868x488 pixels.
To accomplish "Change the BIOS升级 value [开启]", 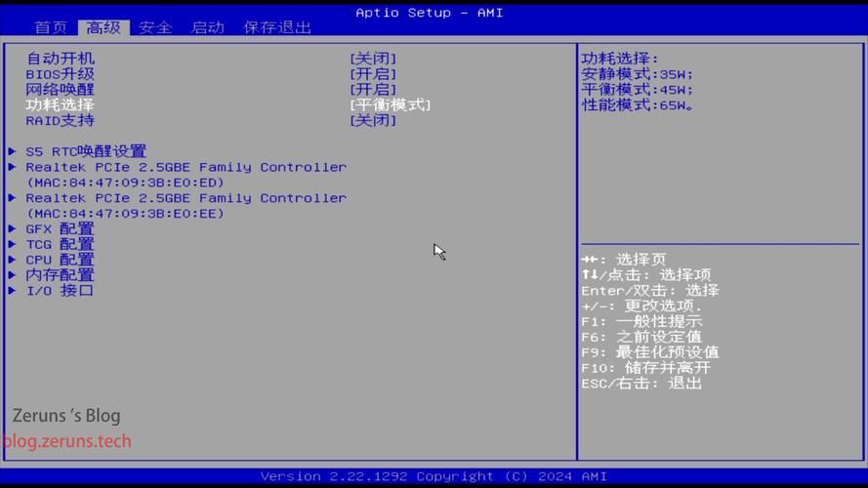I will (373, 73).
